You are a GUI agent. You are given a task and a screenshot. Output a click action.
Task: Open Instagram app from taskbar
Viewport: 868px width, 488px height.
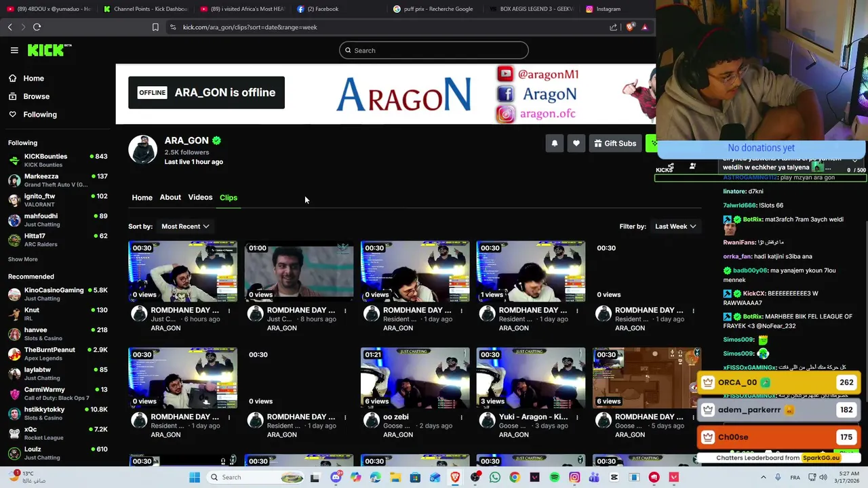point(574,477)
